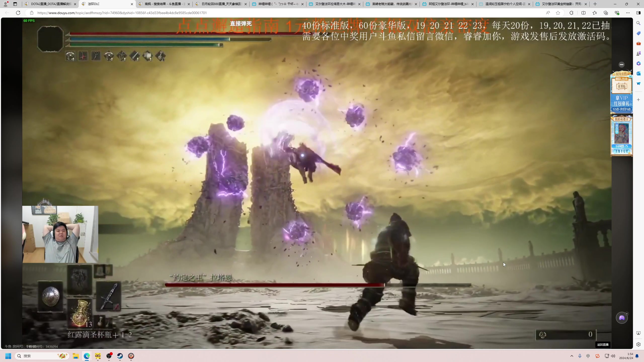Collapse the Douyu activity widget panel
The width and height of the screenshot is (644, 362).
(x=621, y=65)
